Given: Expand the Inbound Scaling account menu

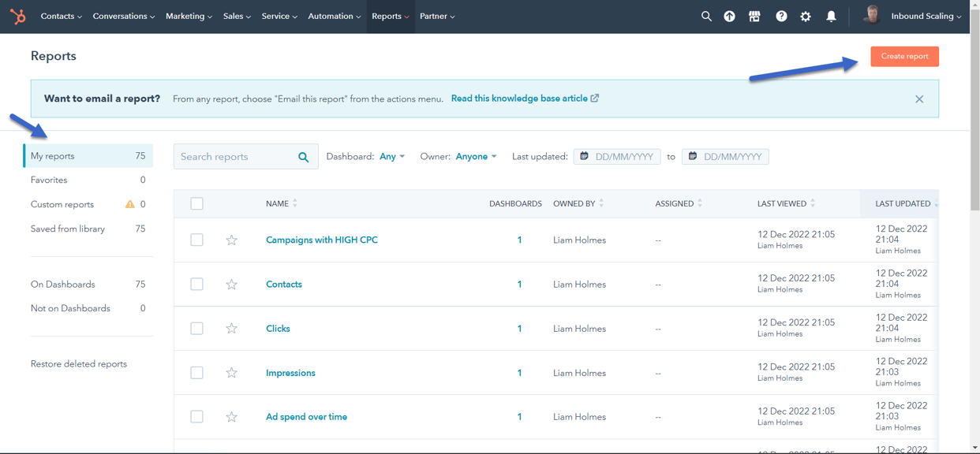Looking at the screenshot, I should 926,16.
